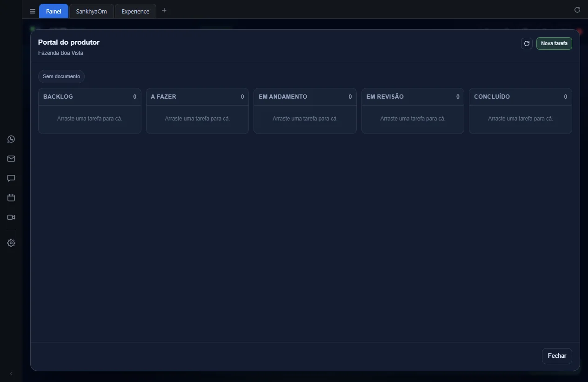Refresh the Portal do produtor board

pos(527,43)
